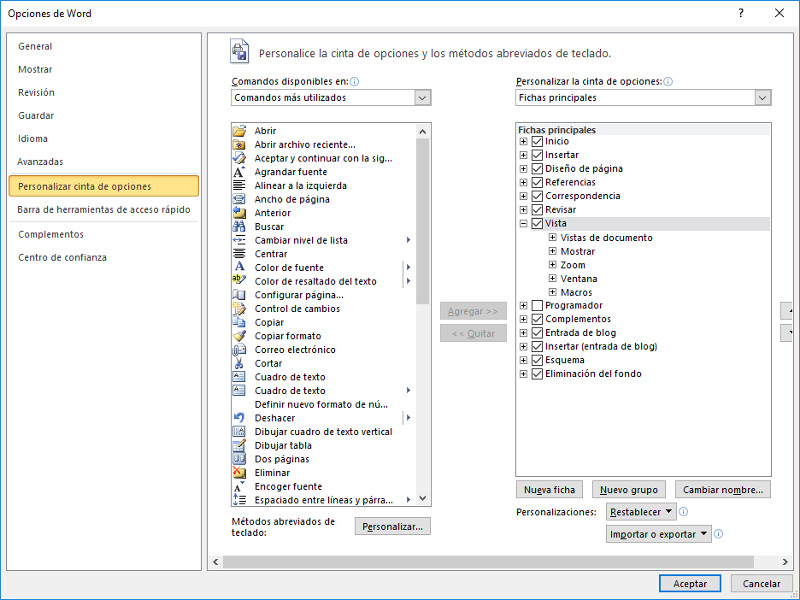Select the Ventana group in tree

579,279
